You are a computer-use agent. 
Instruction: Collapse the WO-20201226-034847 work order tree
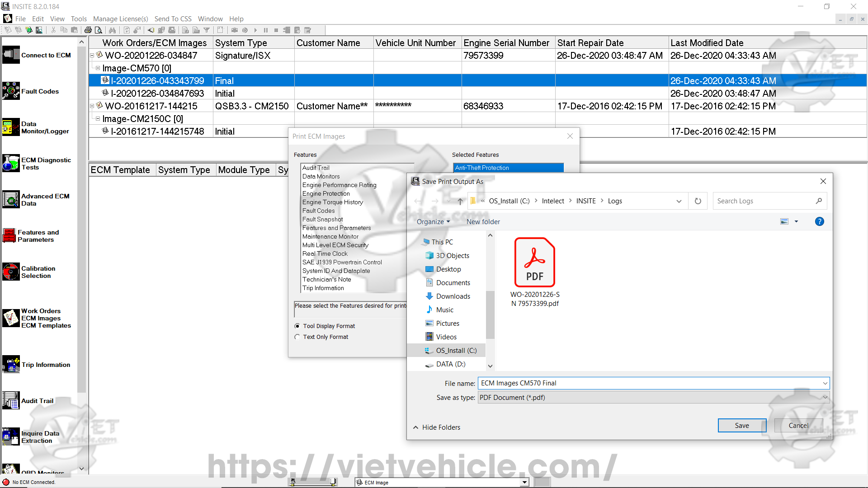pyautogui.click(x=92, y=56)
